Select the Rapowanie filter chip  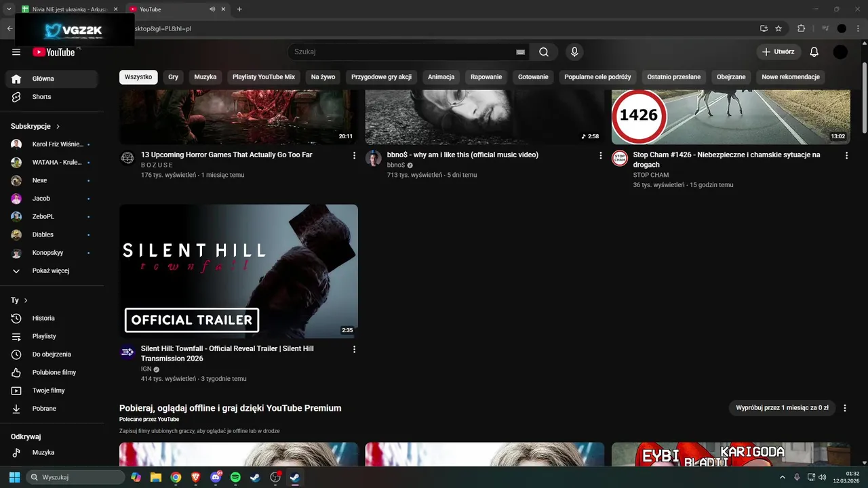(486, 77)
